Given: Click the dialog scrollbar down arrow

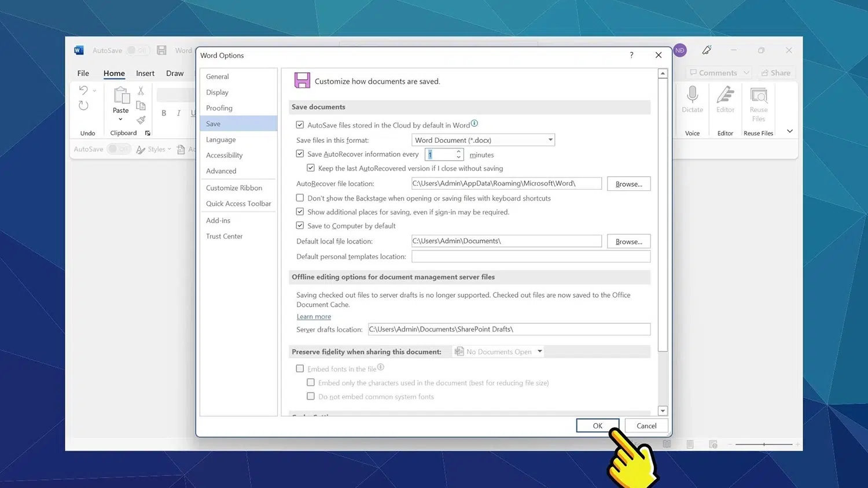Looking at the screenshot, I should 663,411.
